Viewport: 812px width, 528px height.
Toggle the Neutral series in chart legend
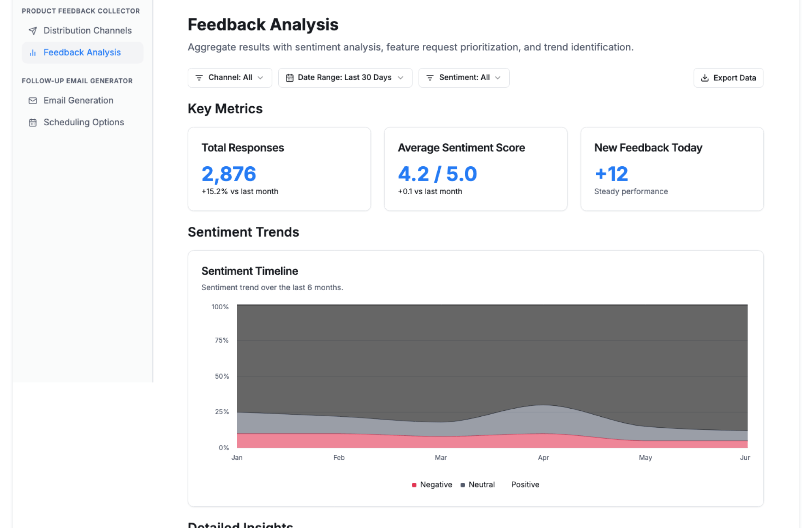pos(481,484)
